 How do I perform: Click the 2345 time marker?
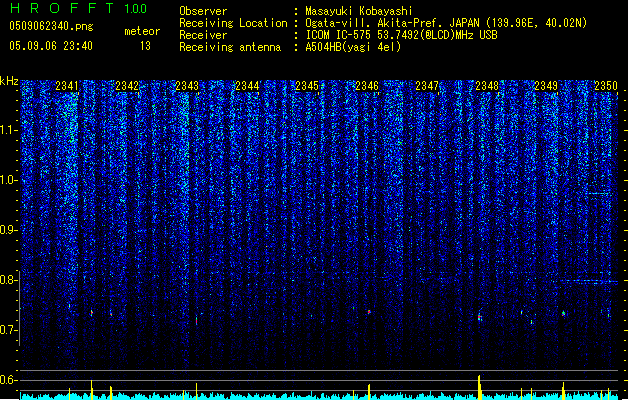point(307,86)
